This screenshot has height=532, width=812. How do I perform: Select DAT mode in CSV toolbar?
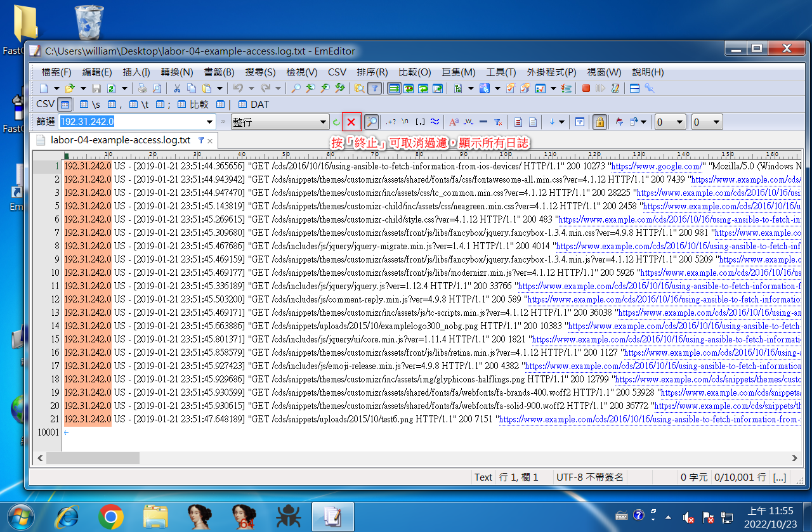(x=253, y=105)
